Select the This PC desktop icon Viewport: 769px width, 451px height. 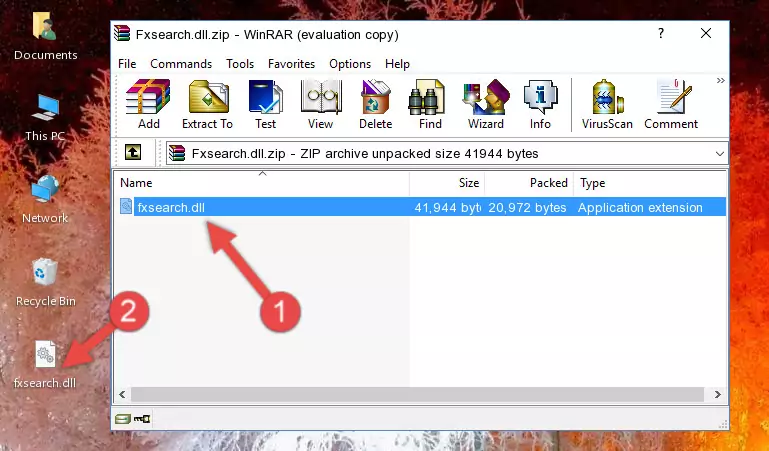(x=45, y=118)
